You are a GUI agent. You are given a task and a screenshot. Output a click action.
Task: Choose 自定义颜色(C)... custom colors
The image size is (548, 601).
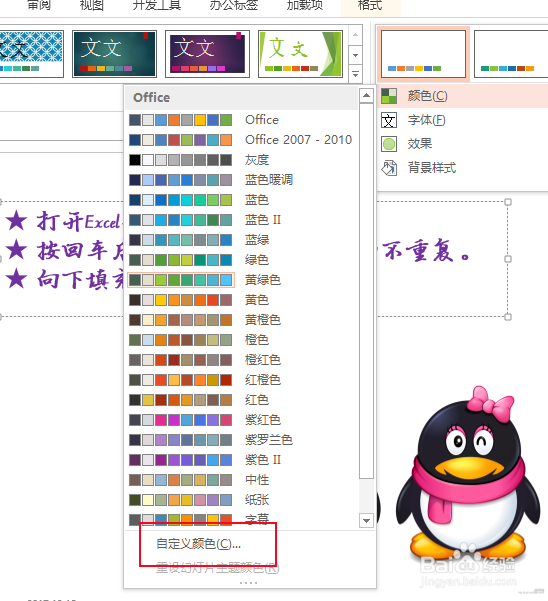tap(198, 544)
